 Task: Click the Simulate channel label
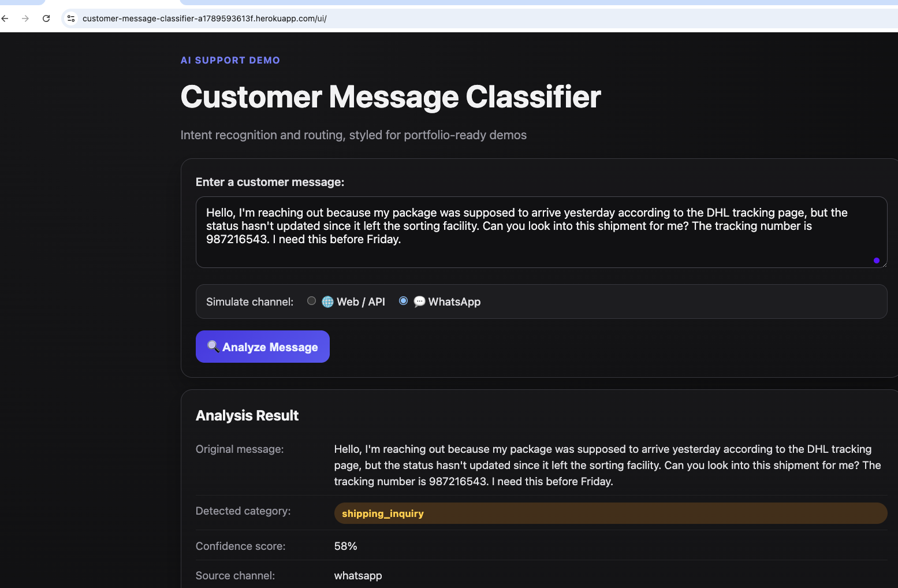pyautogui.click(x=249, y=302)
